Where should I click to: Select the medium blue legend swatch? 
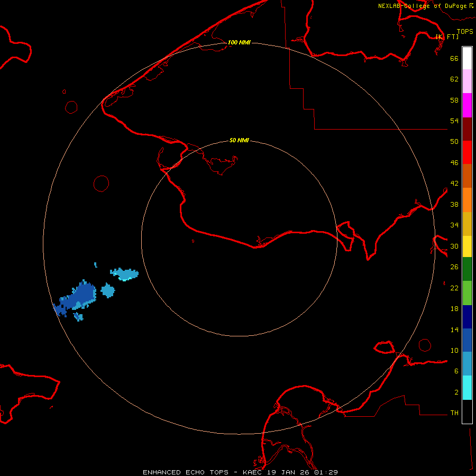pos(467,340)
